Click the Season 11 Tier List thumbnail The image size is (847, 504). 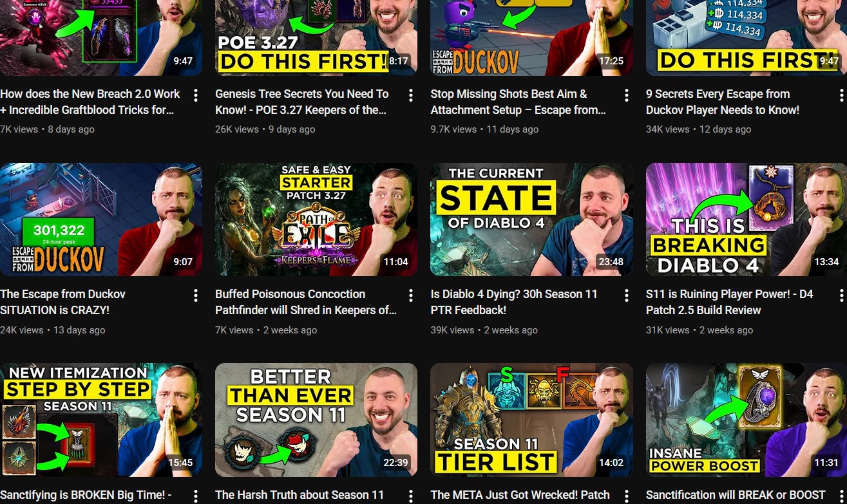[x=531, y=420]
